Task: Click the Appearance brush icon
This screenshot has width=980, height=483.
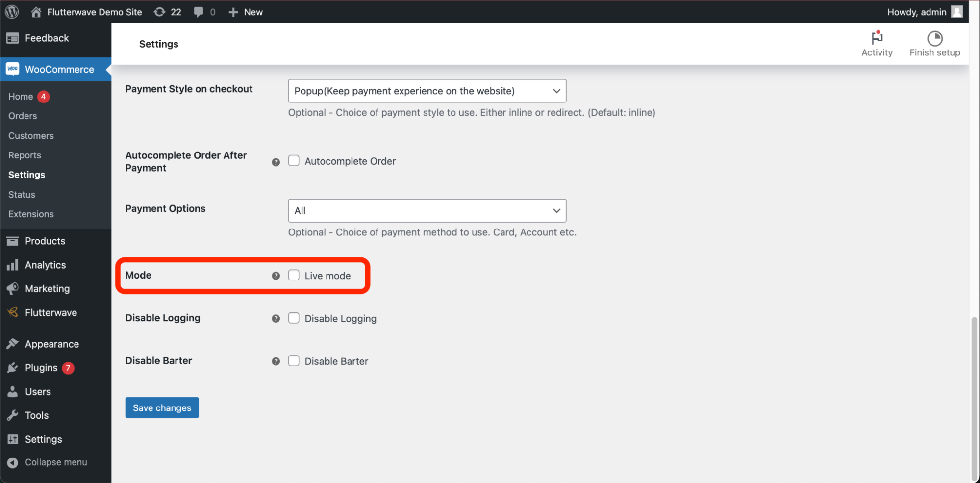Action: 13,344
